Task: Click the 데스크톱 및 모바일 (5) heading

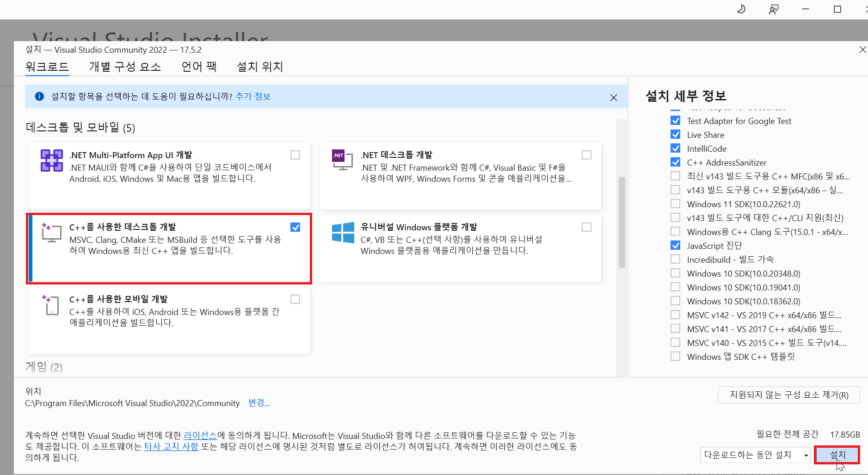Action: point(80,128)
